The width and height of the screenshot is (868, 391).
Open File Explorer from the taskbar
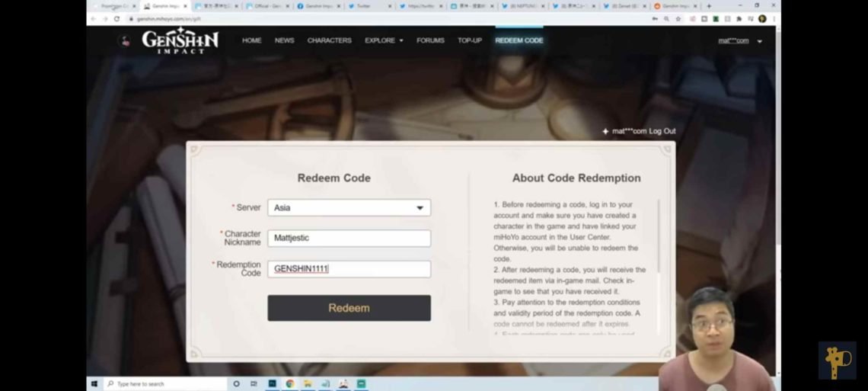pos(308,384)
